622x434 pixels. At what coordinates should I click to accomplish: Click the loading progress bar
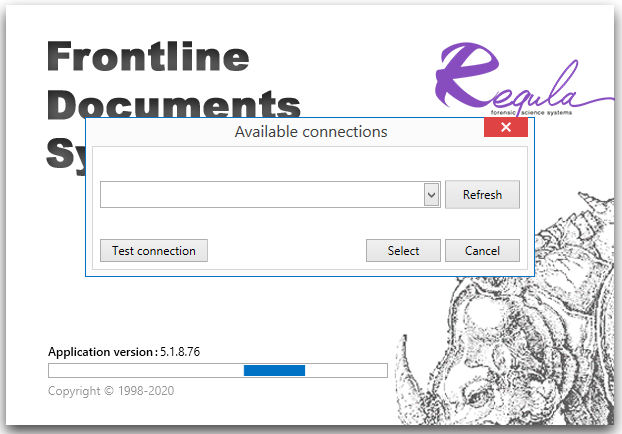point(218,370)
